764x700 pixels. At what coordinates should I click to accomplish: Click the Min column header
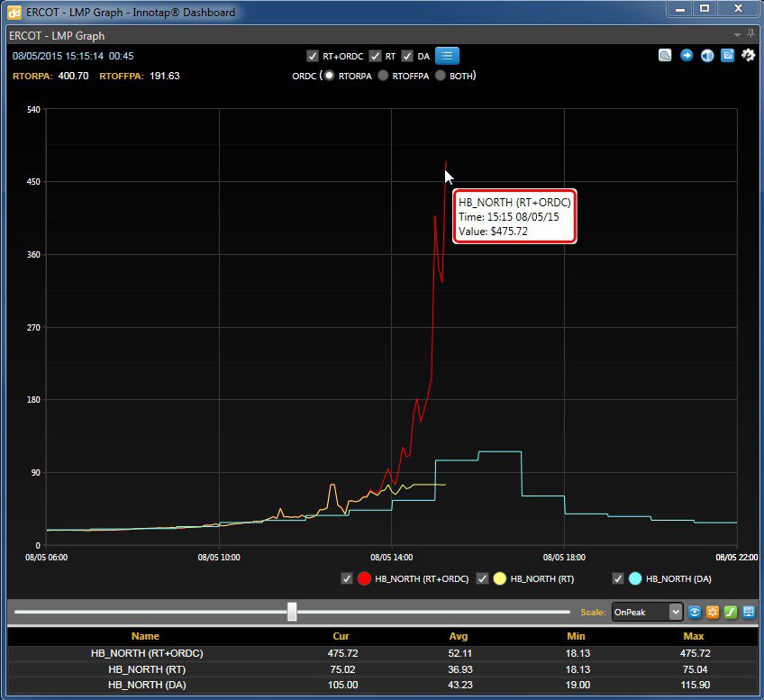point(576,636)
